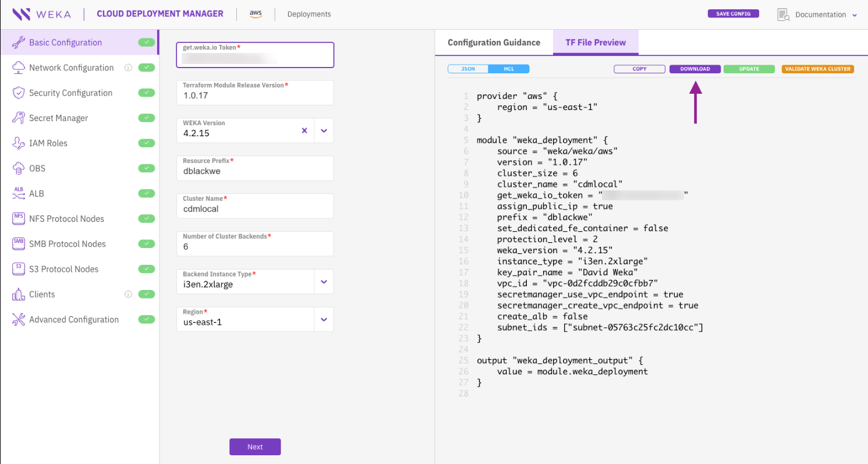Open the Deployments menu item
868x464 pixels.
pos(309,14)
